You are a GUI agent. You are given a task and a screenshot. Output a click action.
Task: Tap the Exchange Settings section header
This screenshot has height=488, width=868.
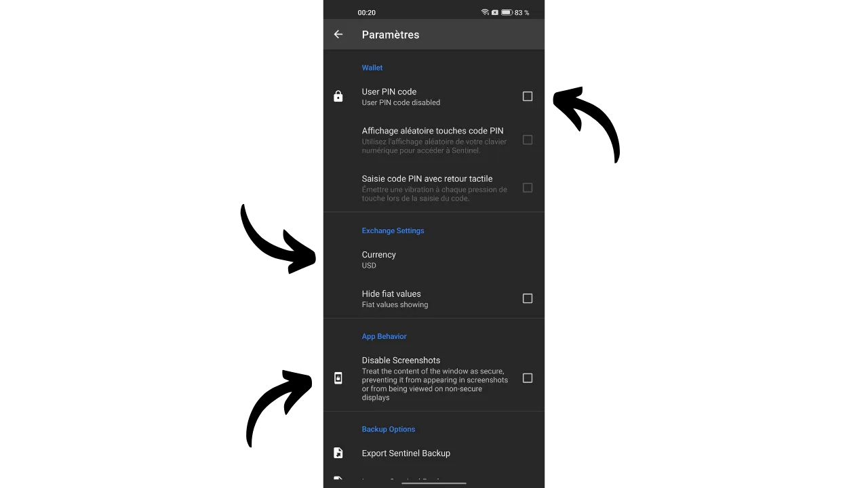coord(393,230)
